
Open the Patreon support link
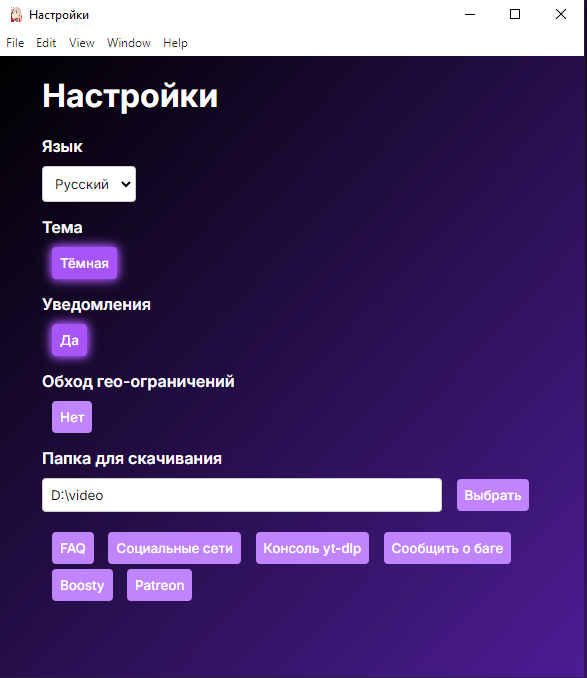[160, 585]
